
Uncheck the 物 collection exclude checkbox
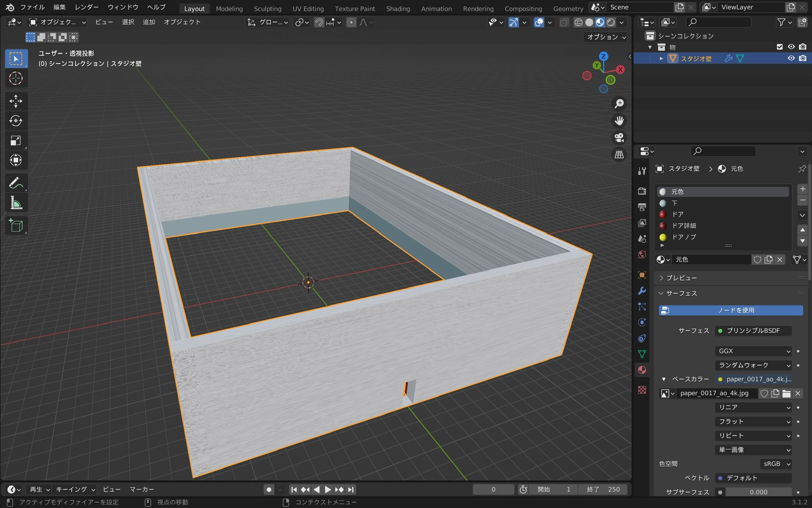(x=779, y=47)
